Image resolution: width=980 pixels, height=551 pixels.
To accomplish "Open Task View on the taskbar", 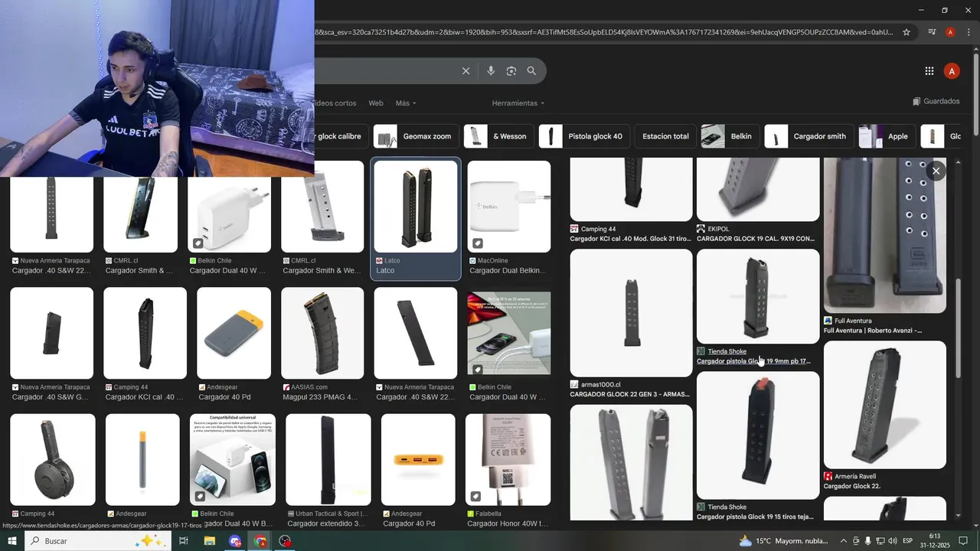I will coord(184,541).
